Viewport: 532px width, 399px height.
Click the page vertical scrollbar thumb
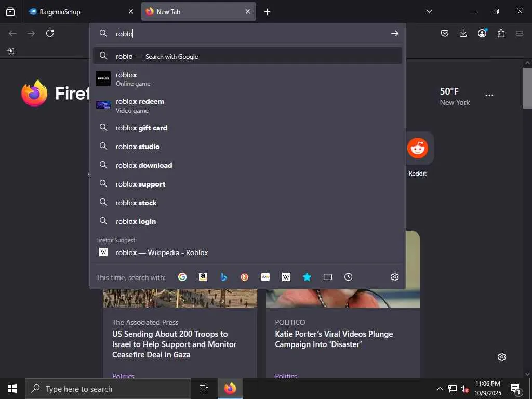click(527, 88)
